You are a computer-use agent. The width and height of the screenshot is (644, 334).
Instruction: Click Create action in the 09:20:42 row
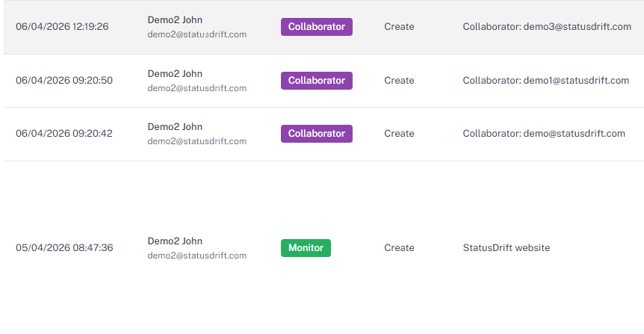tap(399, 134)
